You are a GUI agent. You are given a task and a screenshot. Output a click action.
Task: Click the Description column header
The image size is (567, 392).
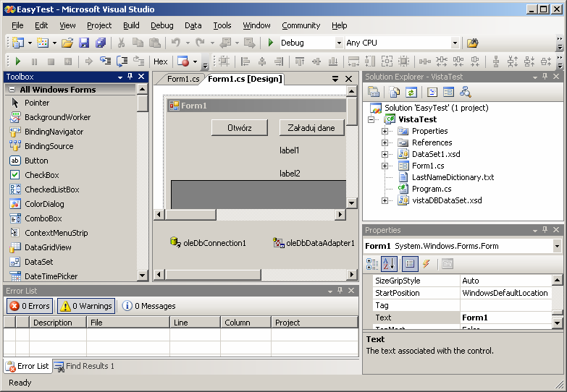click(x=58, y=323)
